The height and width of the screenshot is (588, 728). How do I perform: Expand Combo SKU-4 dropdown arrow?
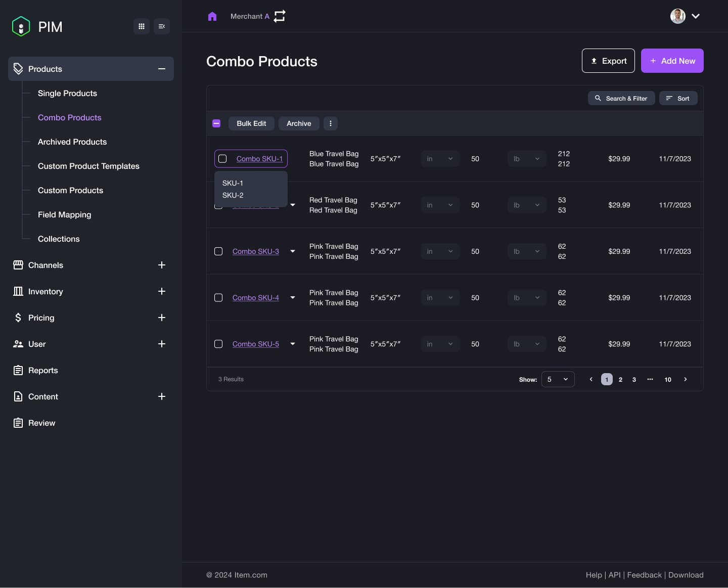[293, 298]
